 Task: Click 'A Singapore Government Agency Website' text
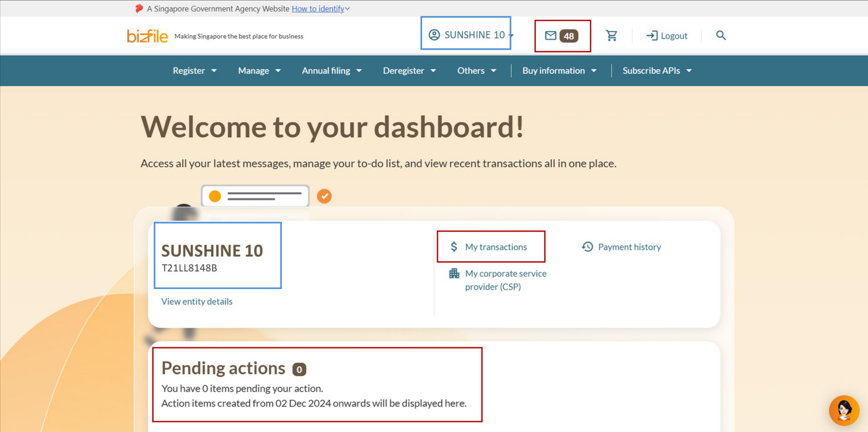(218, 8)
